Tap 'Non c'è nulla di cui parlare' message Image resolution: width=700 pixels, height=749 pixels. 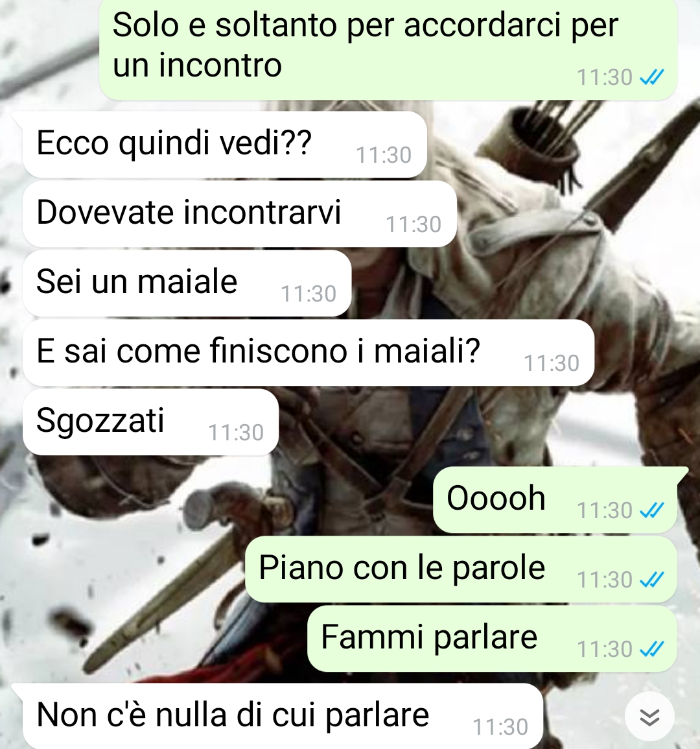click(283, 716)
